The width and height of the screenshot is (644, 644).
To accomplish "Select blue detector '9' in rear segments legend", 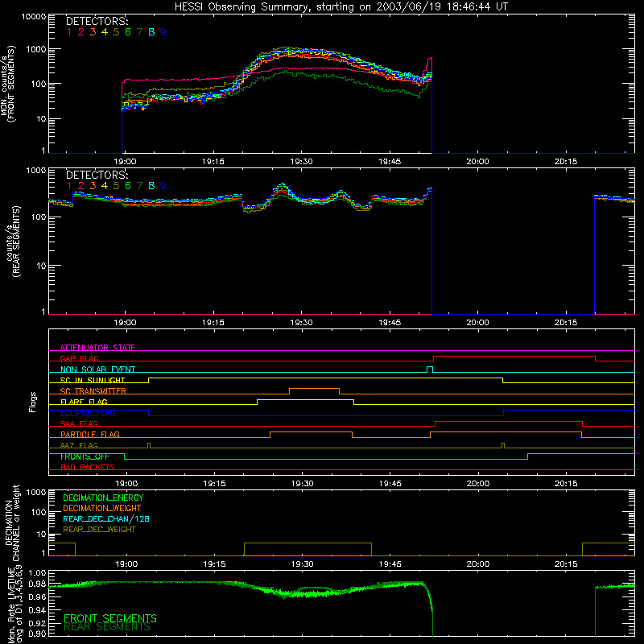I will click(163, 186).
